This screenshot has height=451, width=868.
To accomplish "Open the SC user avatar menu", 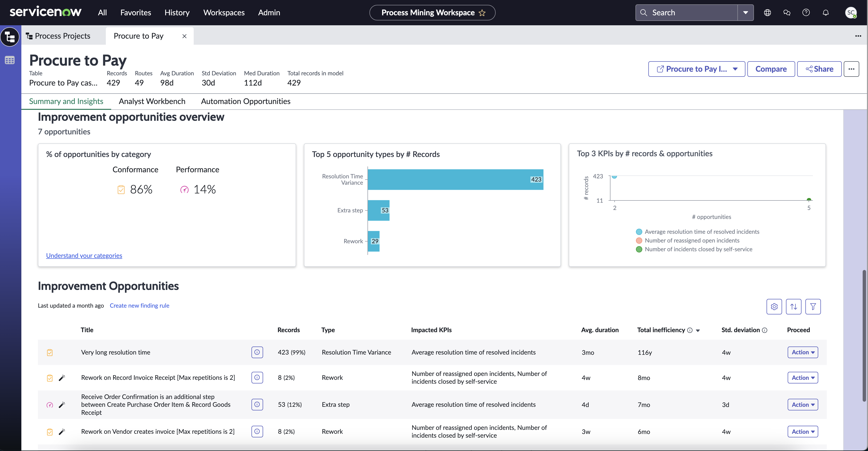I will (851, 12).
